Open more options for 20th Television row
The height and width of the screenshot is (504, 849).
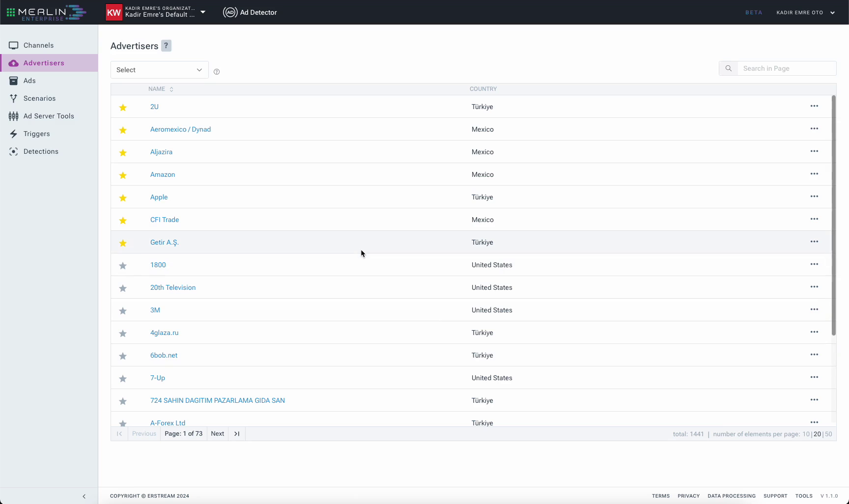tap(814, 287)
